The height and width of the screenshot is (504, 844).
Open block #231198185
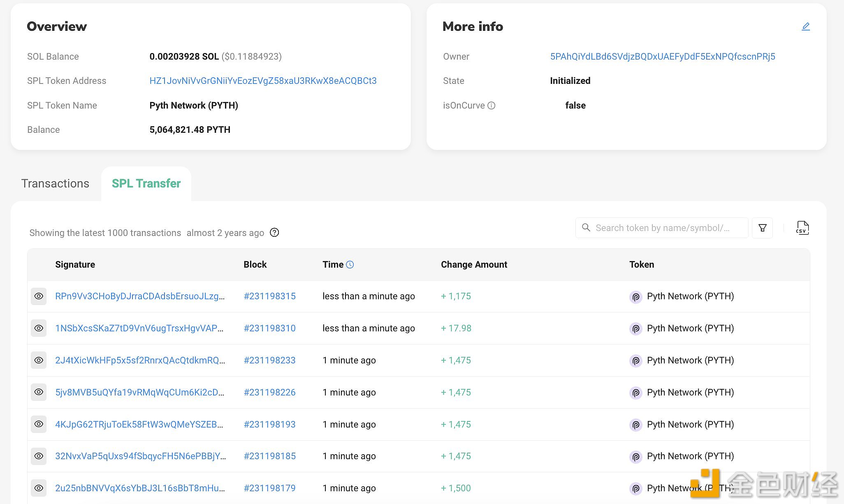tap(270, 456)
